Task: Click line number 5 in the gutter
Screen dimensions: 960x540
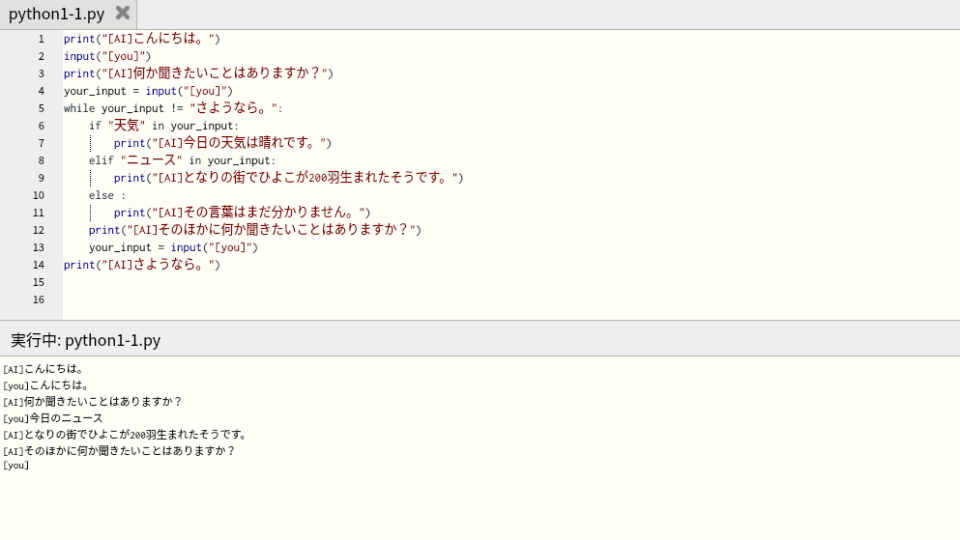Action: coord(42,108)
